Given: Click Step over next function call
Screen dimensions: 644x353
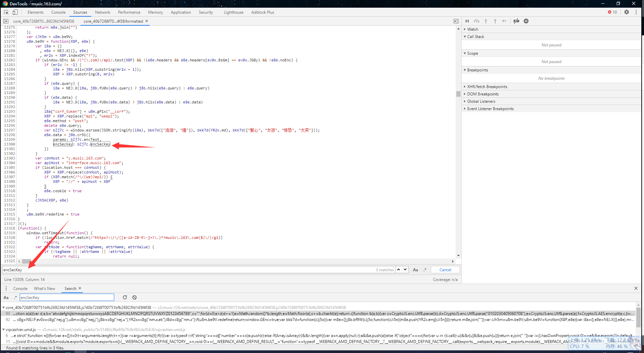Looking at the screenshot, I should coord(477,21).
